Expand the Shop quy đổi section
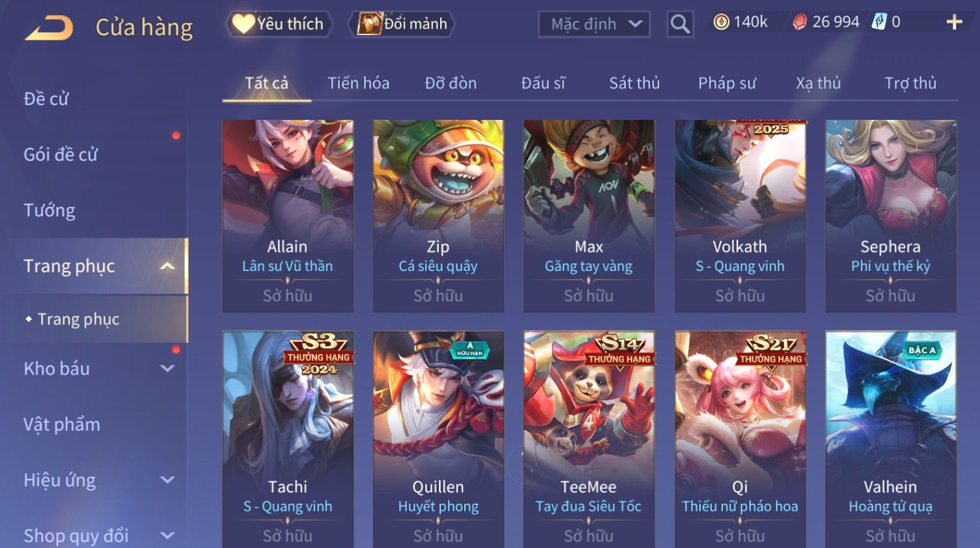The image size is (980, 548). pyautogui.click(x=167, y=536)
